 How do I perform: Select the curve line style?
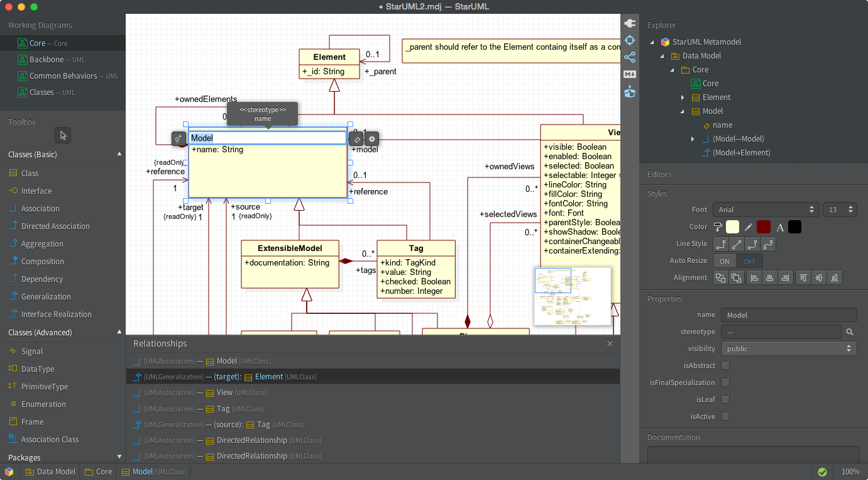(767, 244)
